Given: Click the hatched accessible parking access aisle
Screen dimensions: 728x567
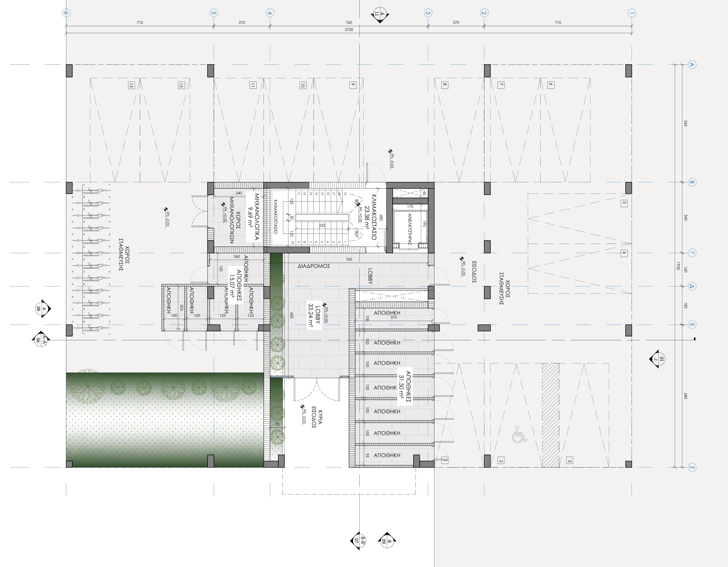Looking at the screenshot, I should click(551, 415).
